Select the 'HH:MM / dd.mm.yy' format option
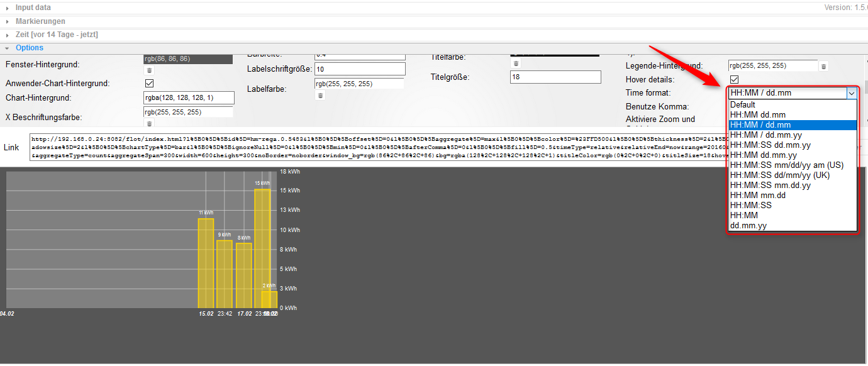 (x=793, y=135)
